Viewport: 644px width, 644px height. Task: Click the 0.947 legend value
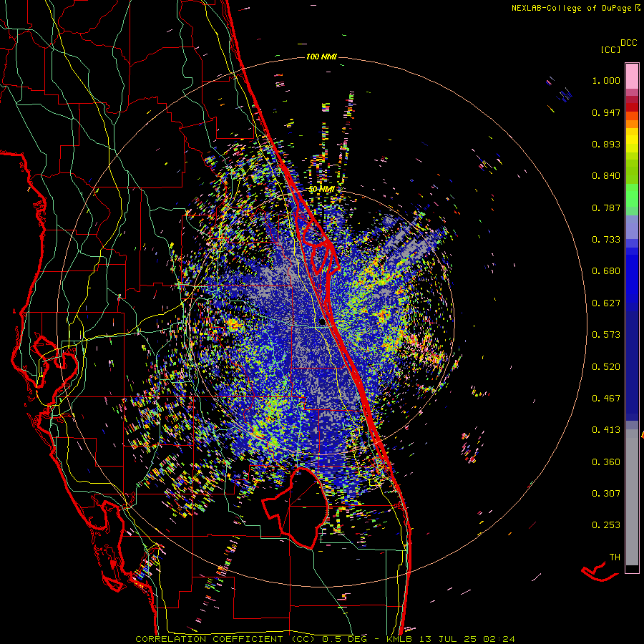click(x=606, y=112)
